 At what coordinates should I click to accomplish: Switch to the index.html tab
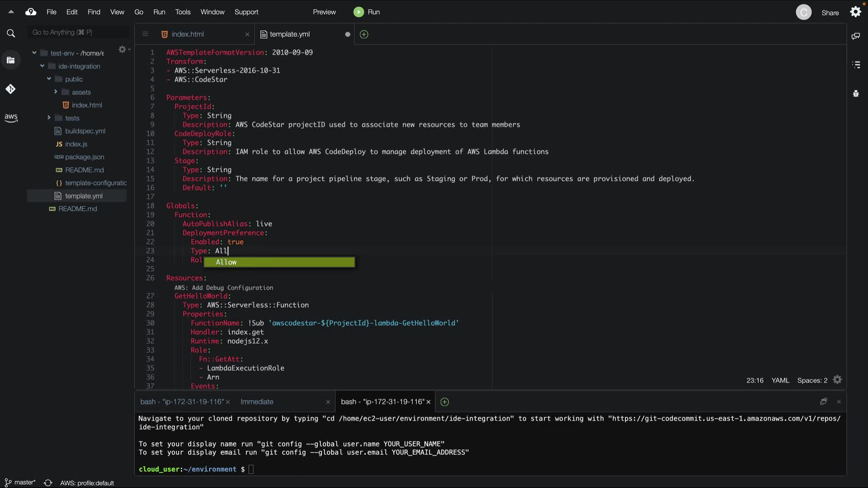pyautogui.click(x=188, y=34)
